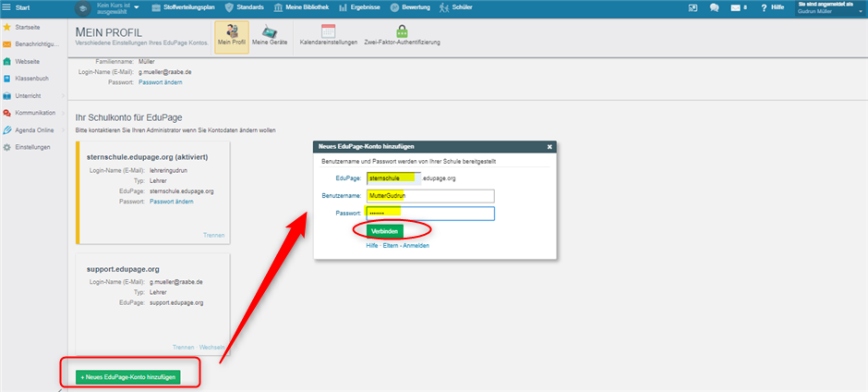This screenshot has height=392, width=868.
Task: Open the mail envelope icon in header
Action: pos(735,7)
